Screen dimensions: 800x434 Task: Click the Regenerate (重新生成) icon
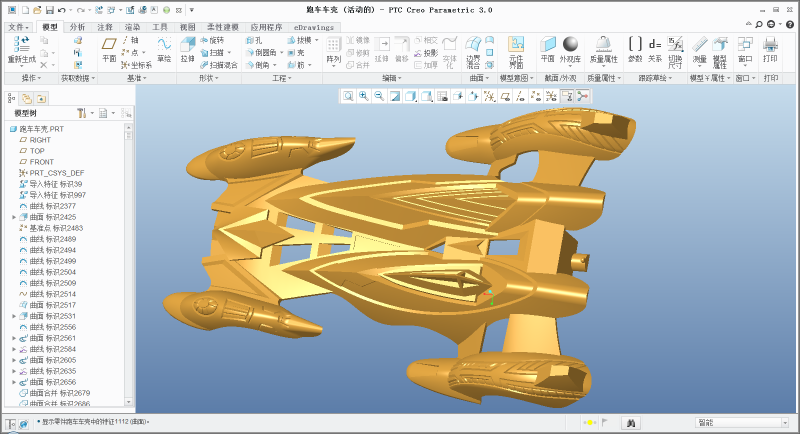[21, 44]
